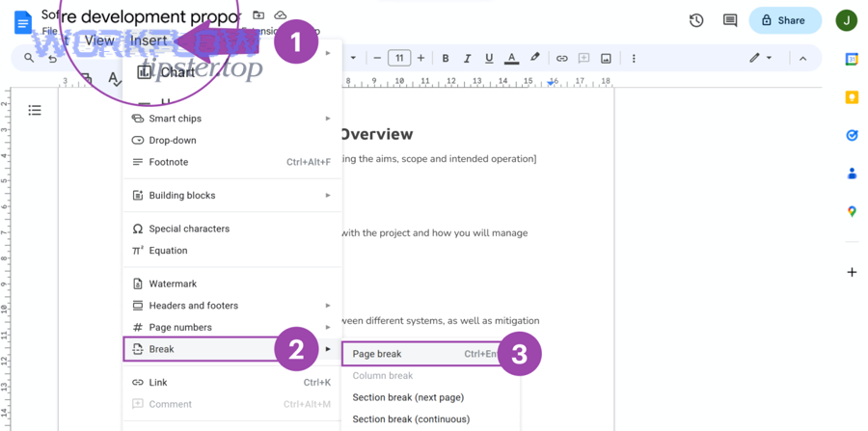The height and width of the screenshot is (431, 868).
Task: Expand the Building blocks submenu
Action: click(231, 196)
